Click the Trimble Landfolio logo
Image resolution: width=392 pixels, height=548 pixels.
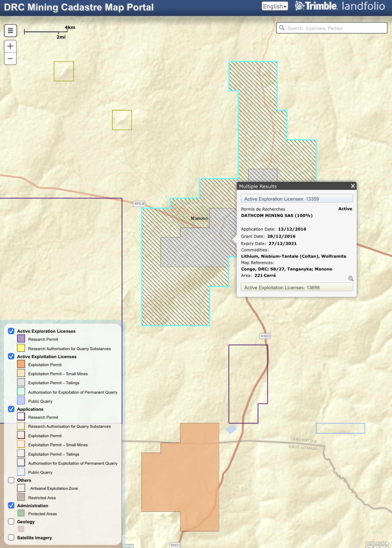pos(340,6)
